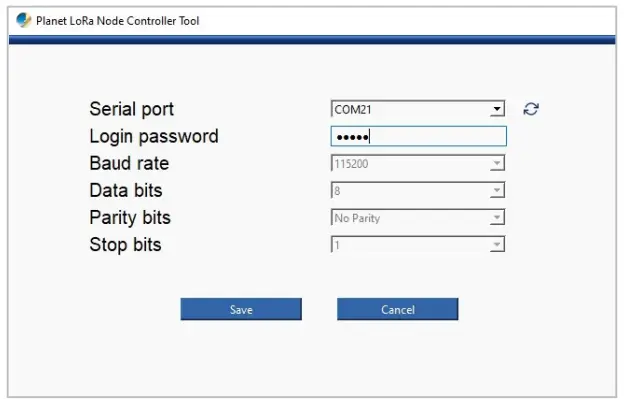Click the Login password input field
Image resolution: width=624 pixels, height=406 pixels.
(418, 136)
